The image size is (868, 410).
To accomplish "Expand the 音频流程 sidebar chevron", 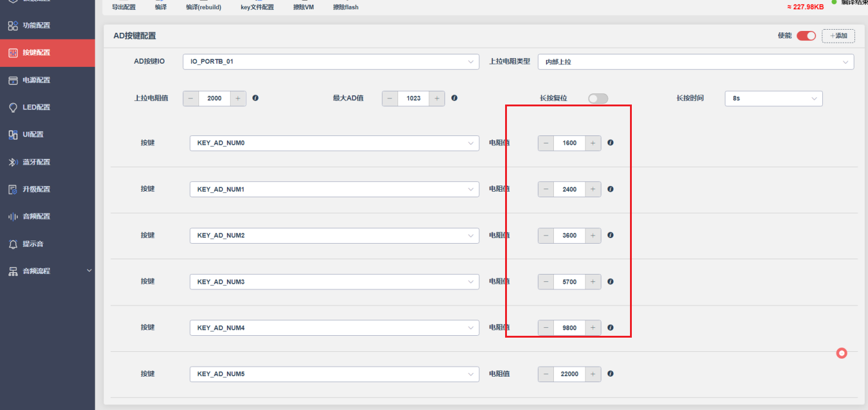I will click(x=89, y=271).
